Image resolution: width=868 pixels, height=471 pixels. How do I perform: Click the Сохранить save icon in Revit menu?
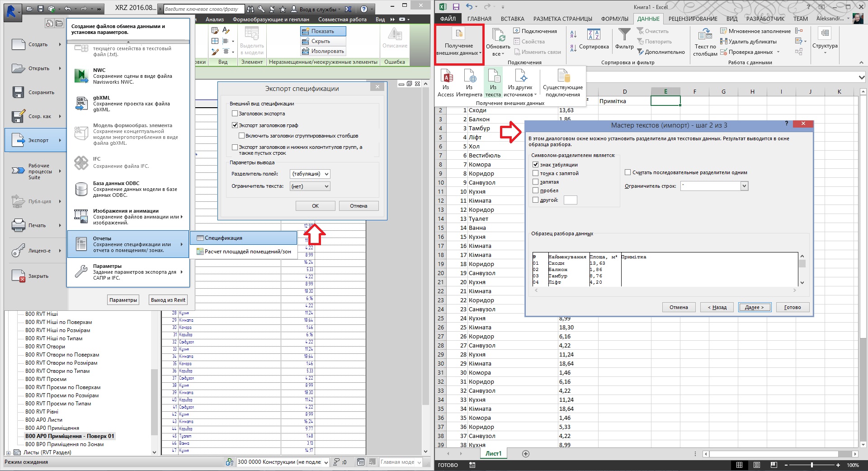18,92
